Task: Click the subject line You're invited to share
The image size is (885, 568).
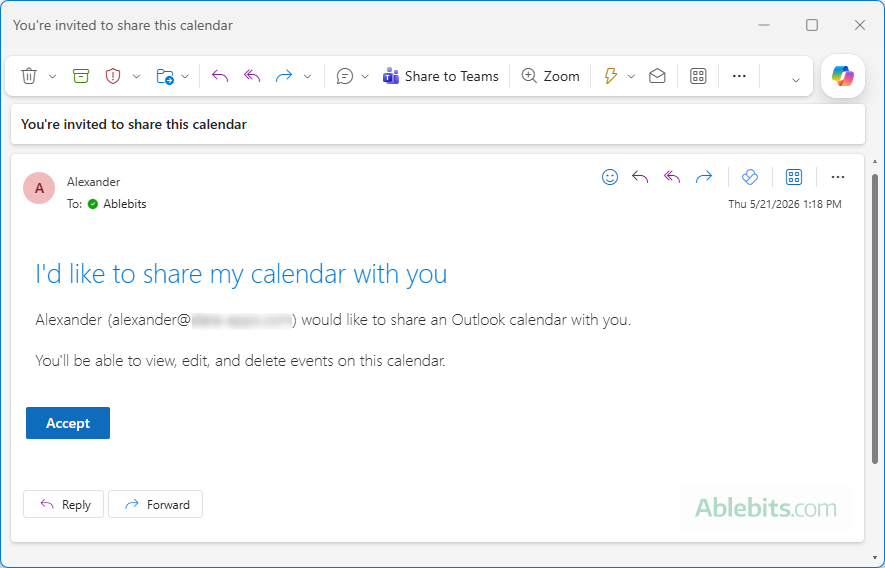Action: [134, 124]
